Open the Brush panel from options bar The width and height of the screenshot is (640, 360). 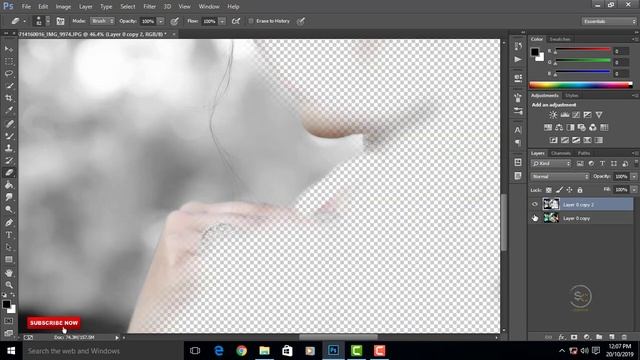coord(60,21)
